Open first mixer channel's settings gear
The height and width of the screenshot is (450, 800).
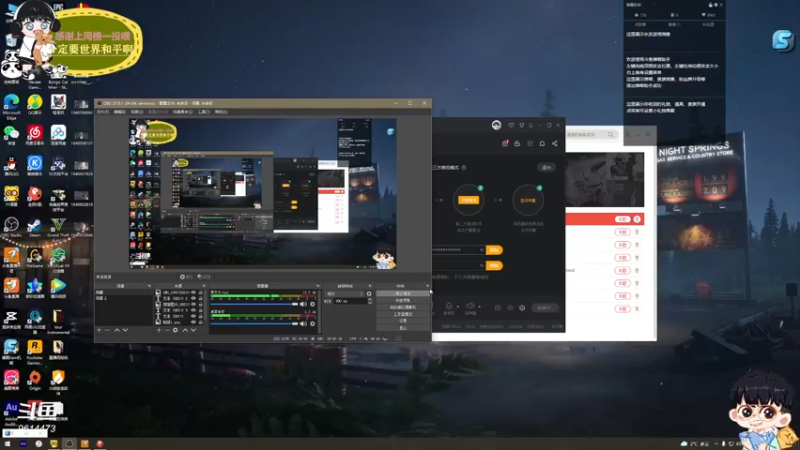pyautogui.click(x=313, y=304)
